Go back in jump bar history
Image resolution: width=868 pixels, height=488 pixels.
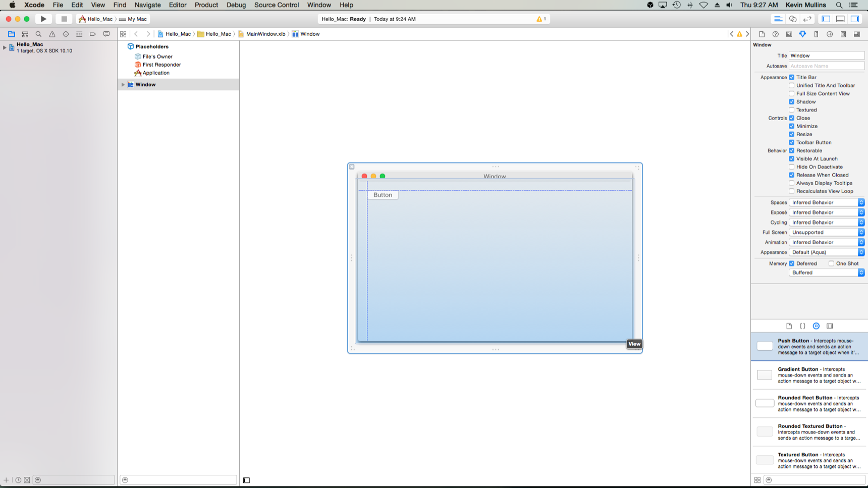pos(136,34)
